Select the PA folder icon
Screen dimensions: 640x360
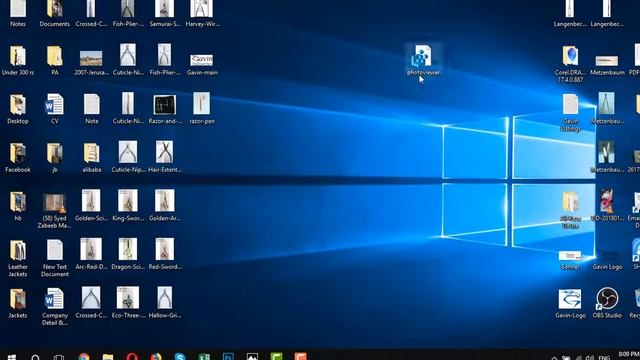tap(55, 60)
